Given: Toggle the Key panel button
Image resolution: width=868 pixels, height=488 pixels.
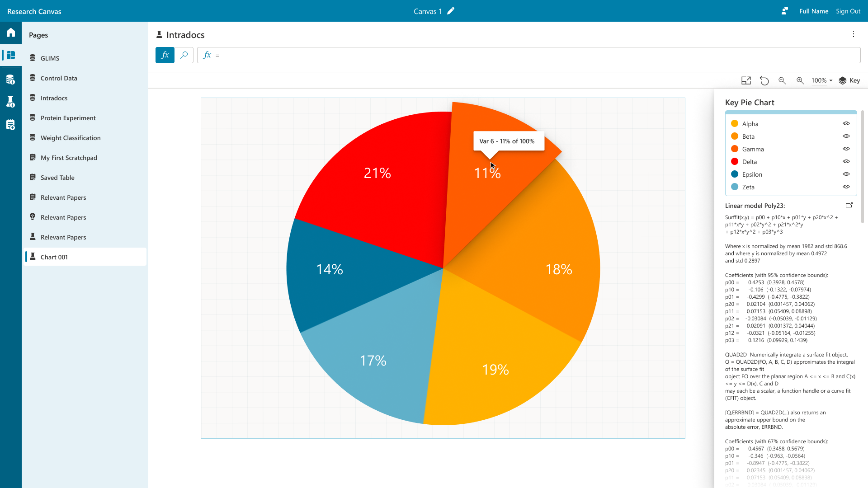Looking at the screenshot, I should click(x=849, y=80).
